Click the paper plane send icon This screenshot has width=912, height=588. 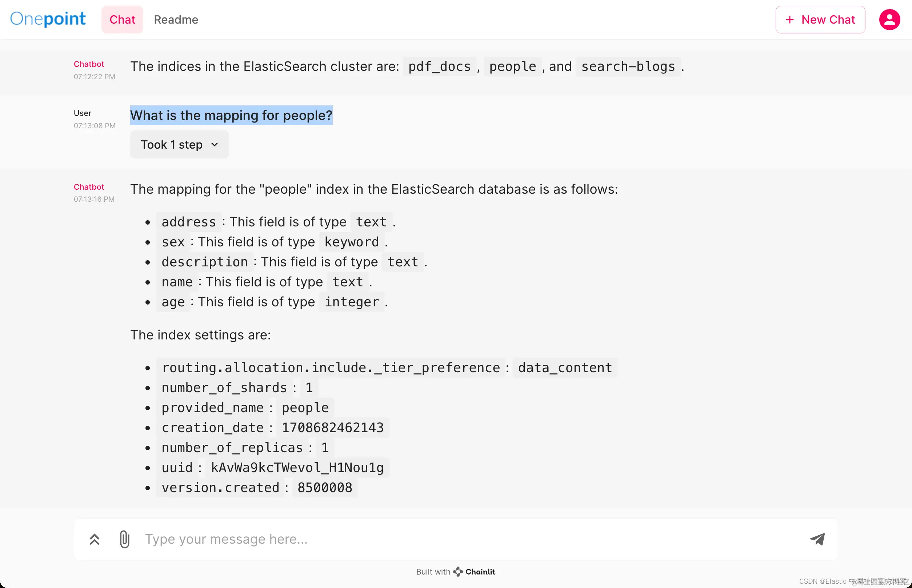(x=817, y=539)
